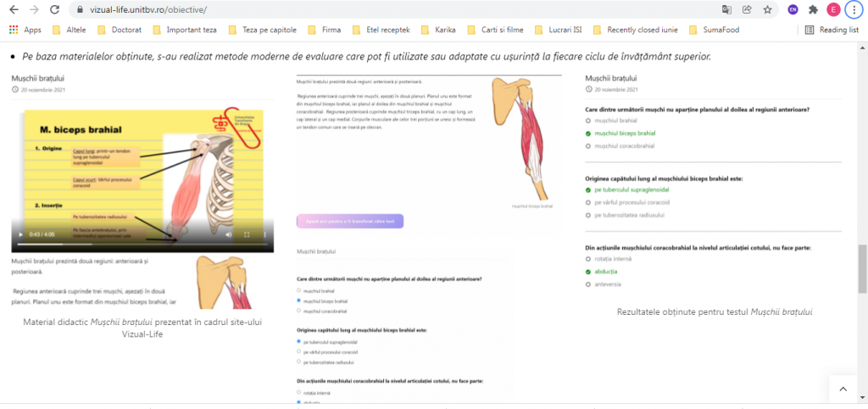Open the video more-options menu
Viewport: 868px width, 409px height.
coord(265,234)
